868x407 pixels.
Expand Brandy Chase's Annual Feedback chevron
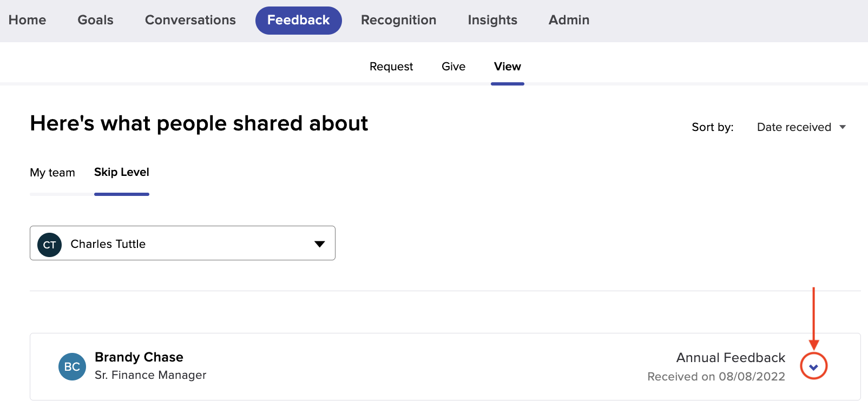tap(813, 366)
